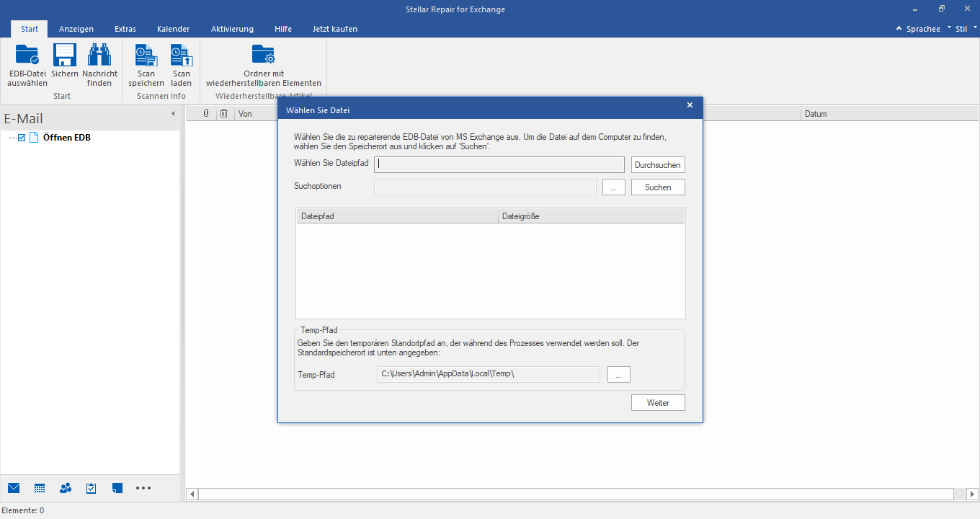Click the Suchen button
Viewport: 980px width, 519px height.
tap(658, 187)
